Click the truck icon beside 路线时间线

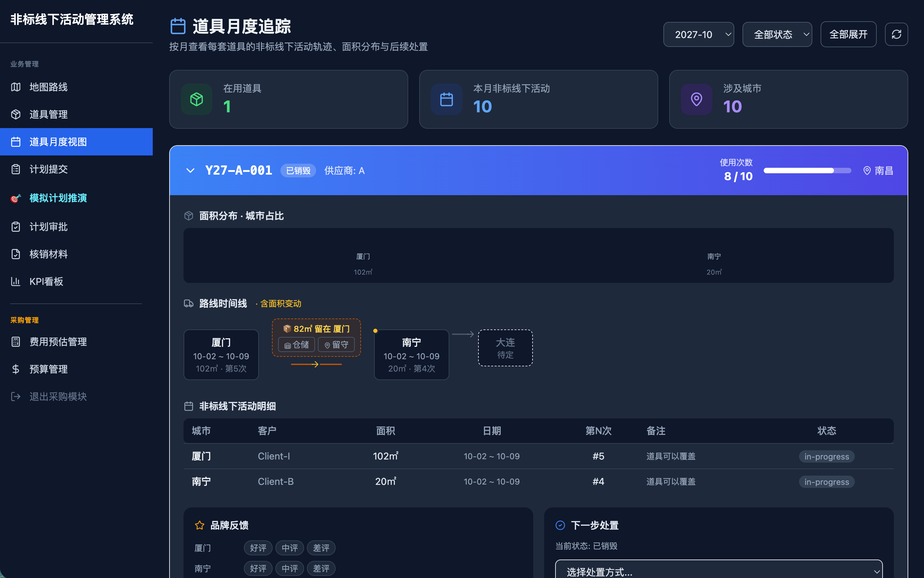pos(188,303)
